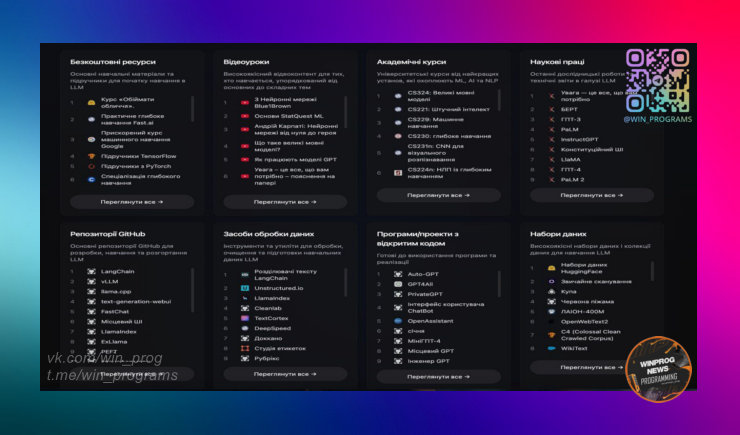The height and width of the screenshot is (435, 740).
Task: Click the YouTube icon beside Як працюють моделі GPT
Action: click(245, 159)
